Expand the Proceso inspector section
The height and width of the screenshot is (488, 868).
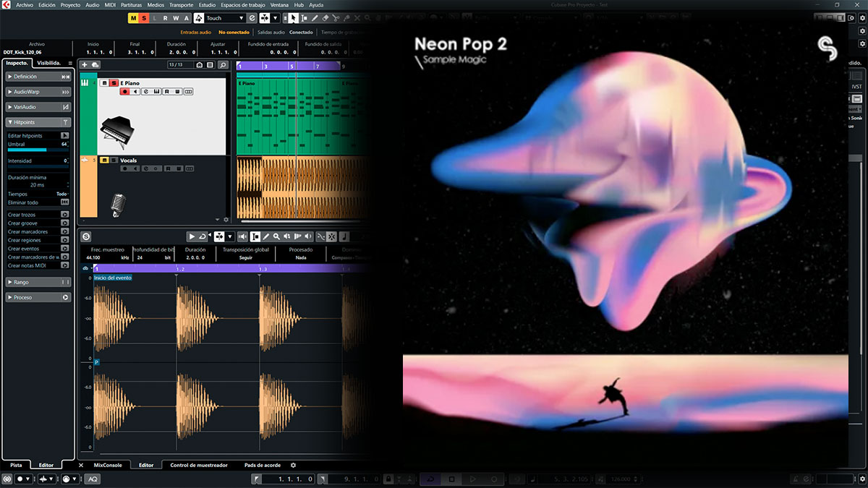click(39, 297)
